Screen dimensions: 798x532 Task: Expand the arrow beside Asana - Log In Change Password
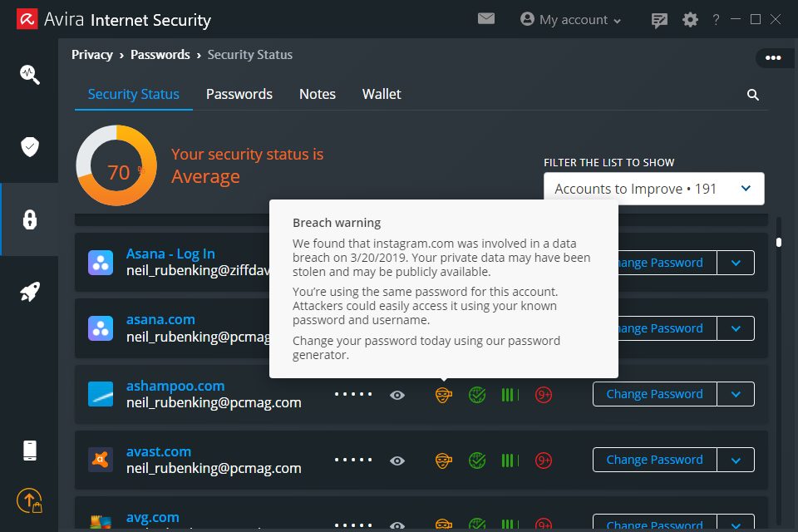(x=736, y=263)
